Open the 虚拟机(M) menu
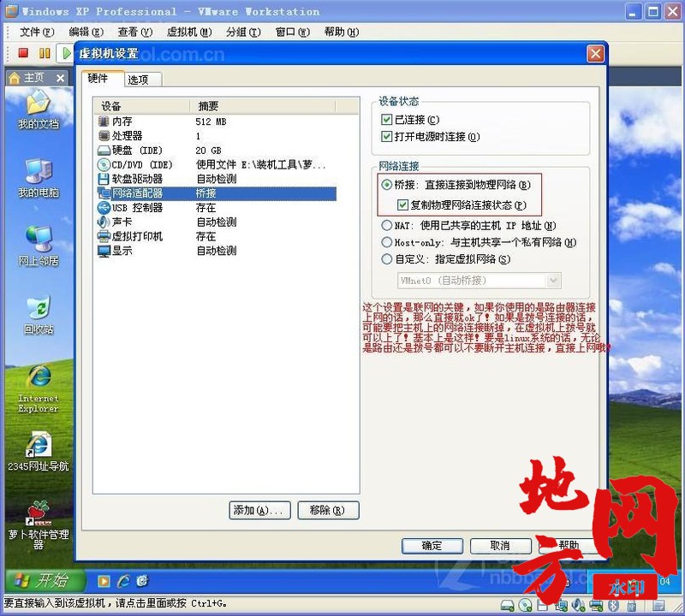This screenshot has width=685, height=616. click(x=189, y=32)
